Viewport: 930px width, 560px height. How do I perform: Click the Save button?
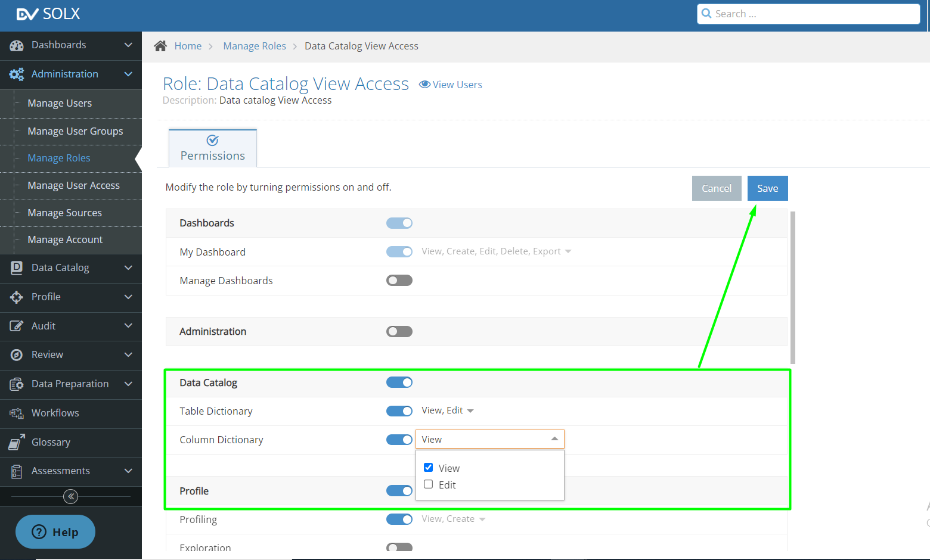[x=768, y=188]
